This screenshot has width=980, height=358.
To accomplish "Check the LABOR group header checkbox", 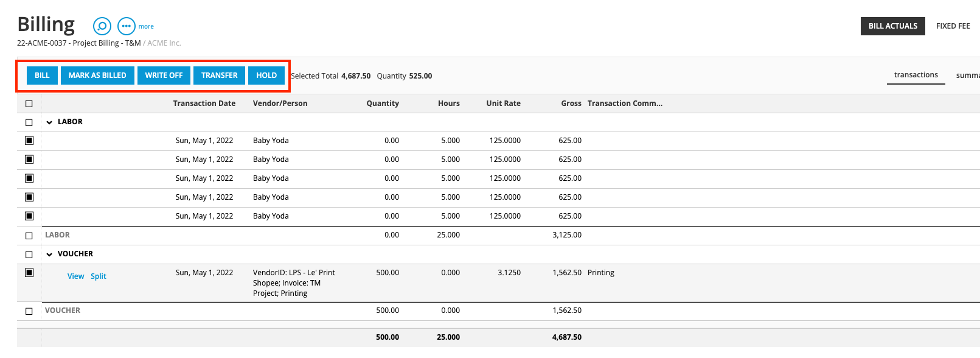I will (29, 122).
